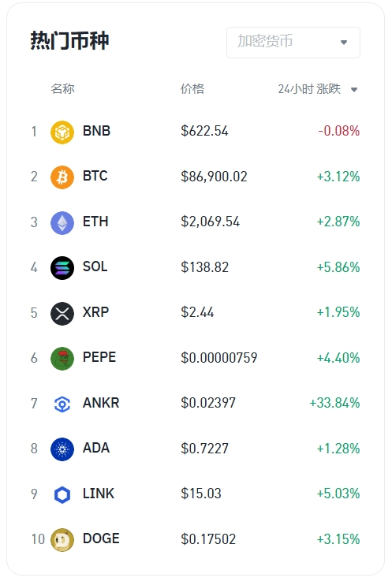The height and width of the screenshot is (585, 392).
Task: Open the Solana SOL coin icon
Action: click(x=62, y=268)
